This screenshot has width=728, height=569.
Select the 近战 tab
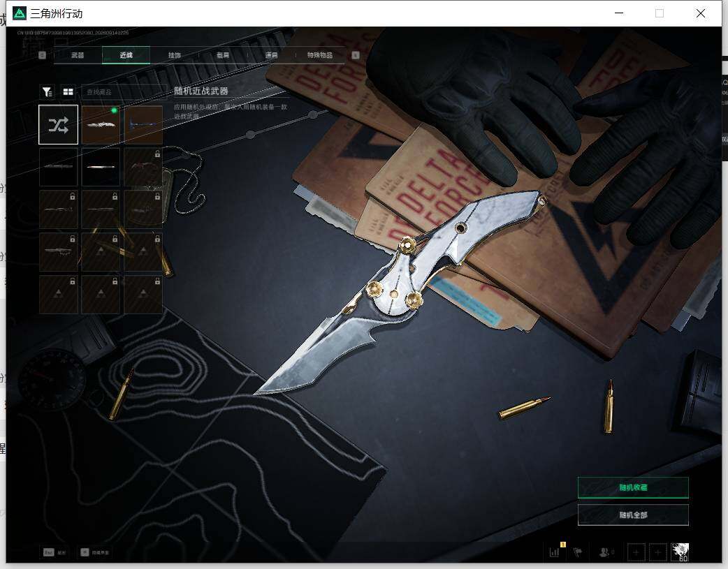[126, 55]
